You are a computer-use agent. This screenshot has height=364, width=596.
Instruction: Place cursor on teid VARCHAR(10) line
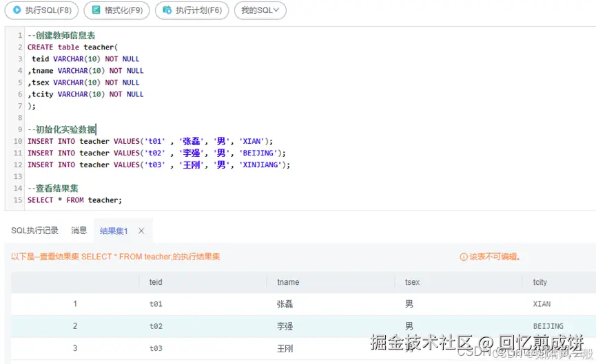85,59
